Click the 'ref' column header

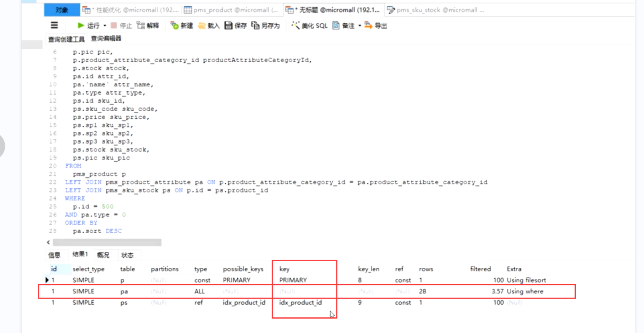tap(399, 269)
